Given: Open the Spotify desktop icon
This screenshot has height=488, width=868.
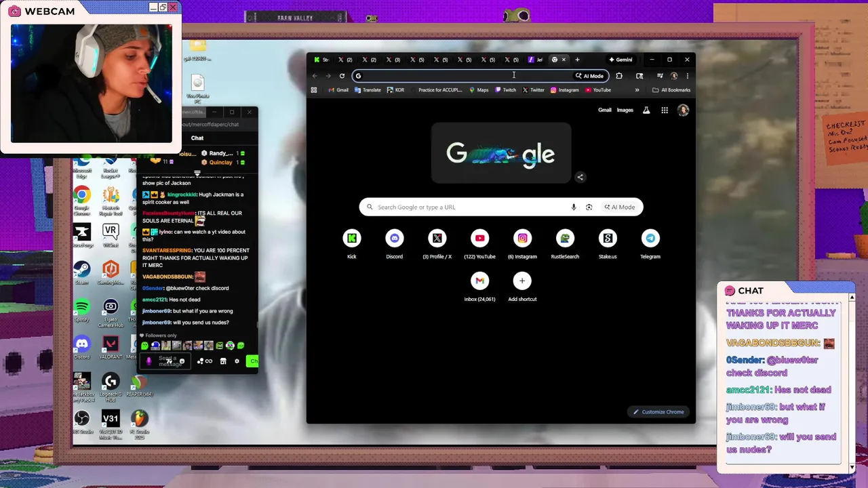Looking at the screenshot, I should [x=82, y=311].
